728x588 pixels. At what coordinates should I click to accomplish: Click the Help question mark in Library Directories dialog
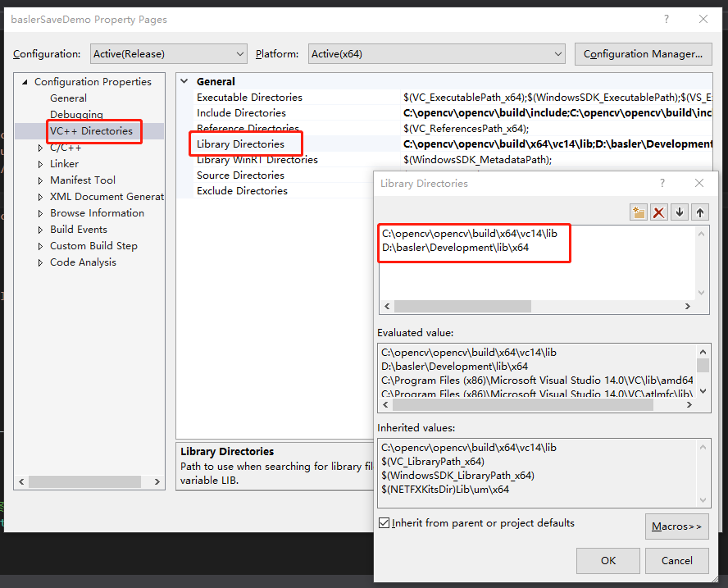(662, 182)
